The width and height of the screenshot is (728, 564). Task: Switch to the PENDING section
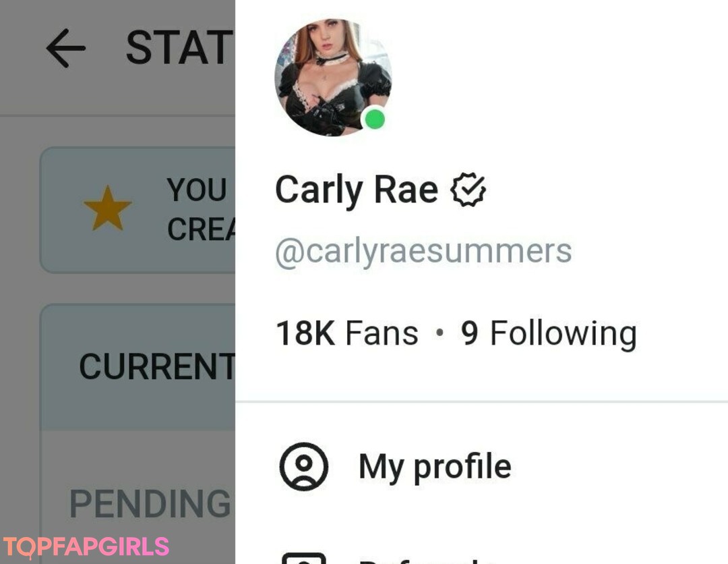(x=150, y=503)
